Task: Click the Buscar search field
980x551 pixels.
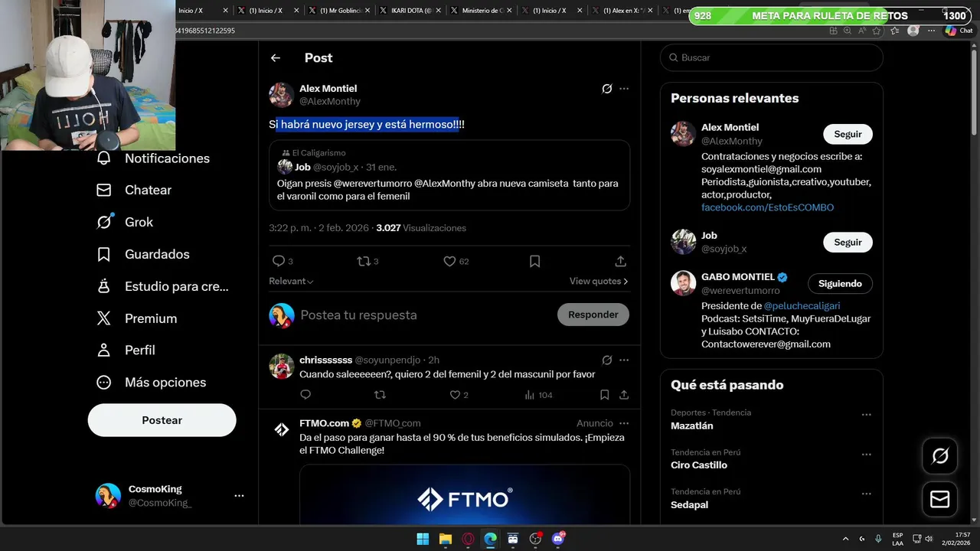Action: (x=772, y=57)
